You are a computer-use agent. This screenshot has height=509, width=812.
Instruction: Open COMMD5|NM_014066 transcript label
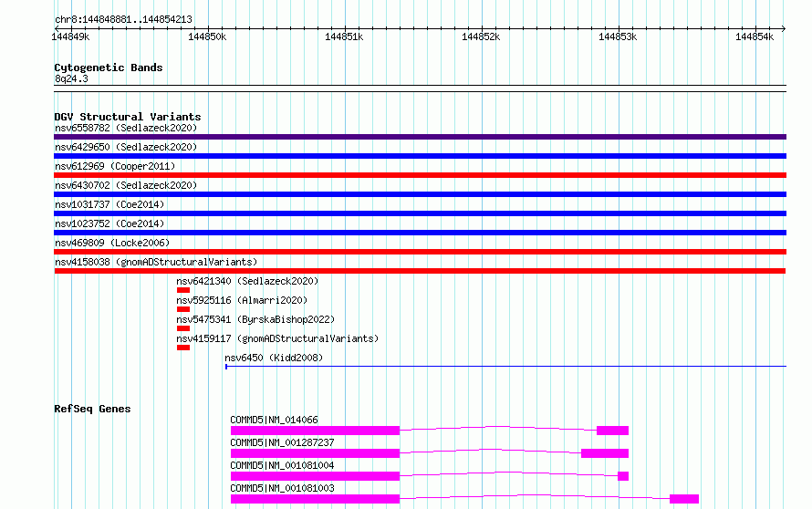point(274,420)
